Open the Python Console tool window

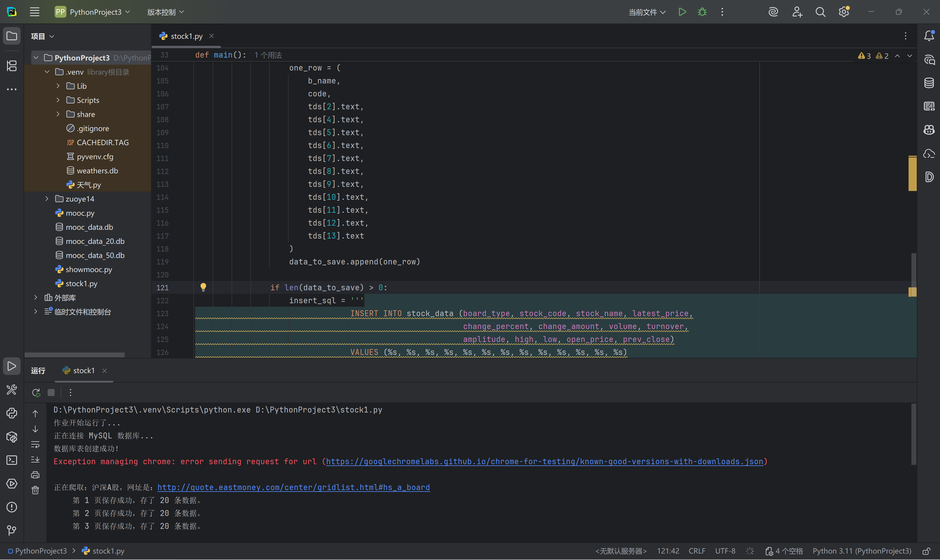click(x=12, y=413)
